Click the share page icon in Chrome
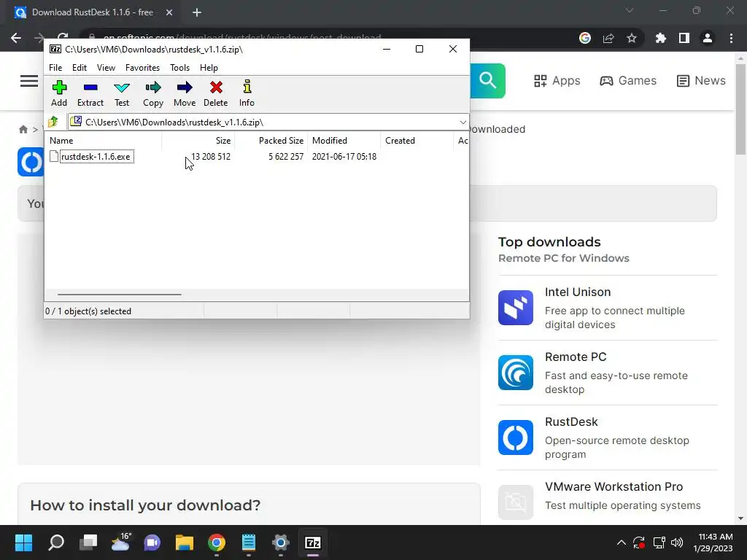The height and width of the screenshot is (560, 747). pyautogui.click(x=608, y=38)
